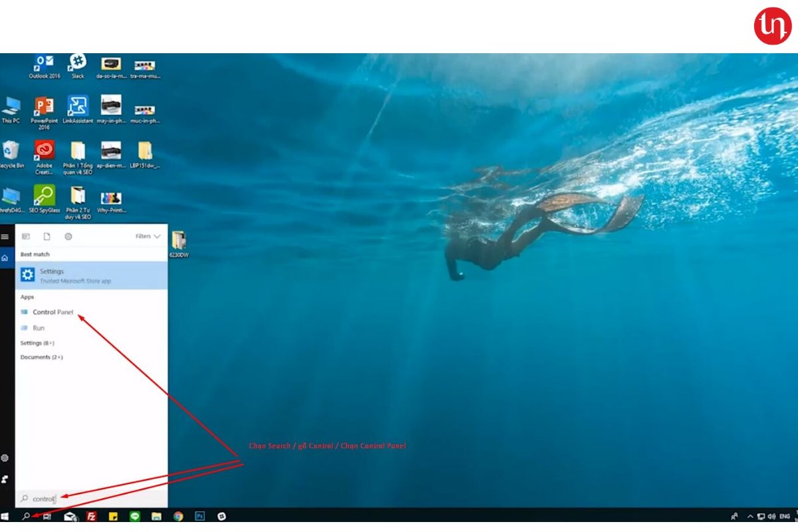Select the Outlook 2016 desktop shortcut

coord(44,66)
